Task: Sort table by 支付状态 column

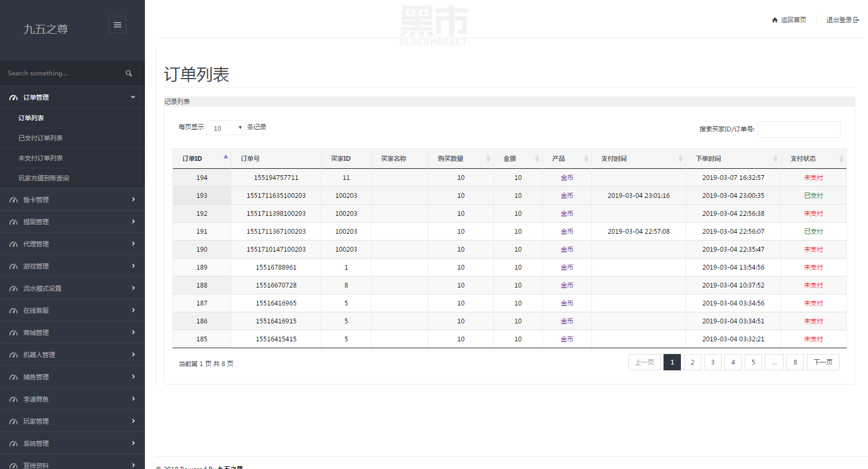Action: (x=841, y=158)
